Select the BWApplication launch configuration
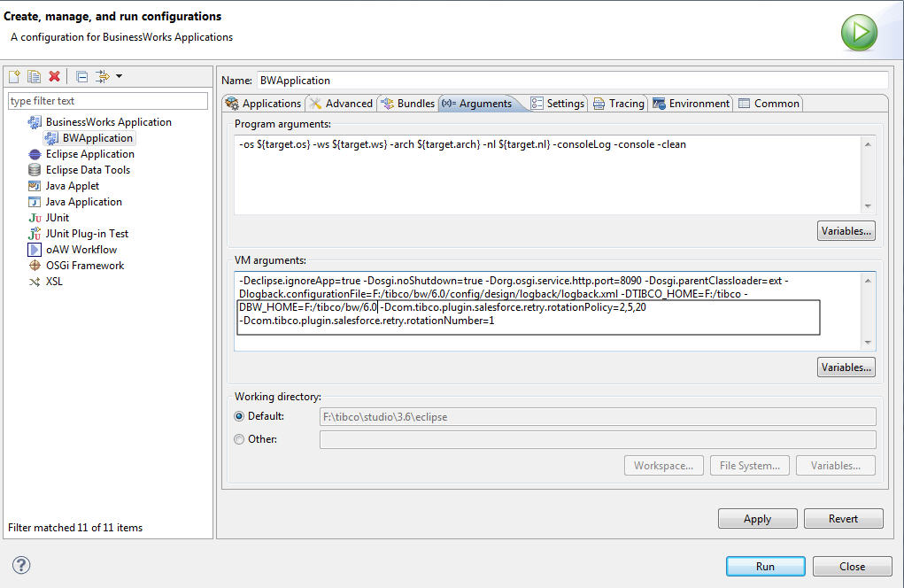 pyautogui.click(x=97, y=138)
